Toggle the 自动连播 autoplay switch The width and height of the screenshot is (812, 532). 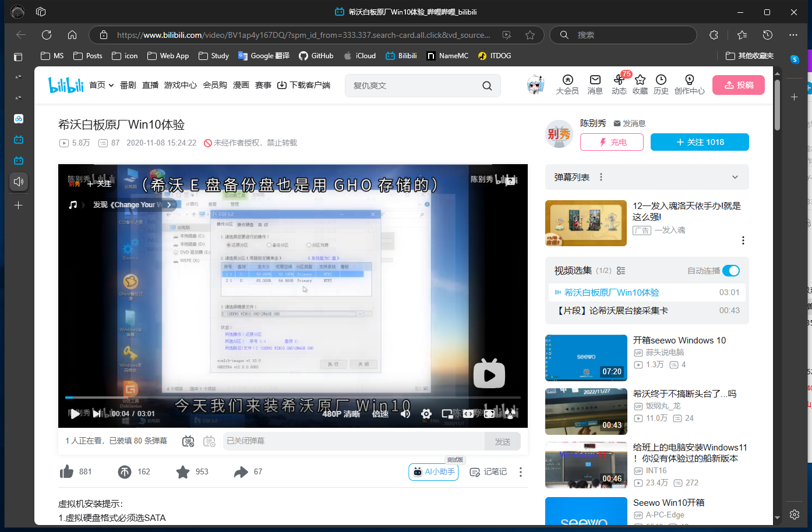coord(730,271)
